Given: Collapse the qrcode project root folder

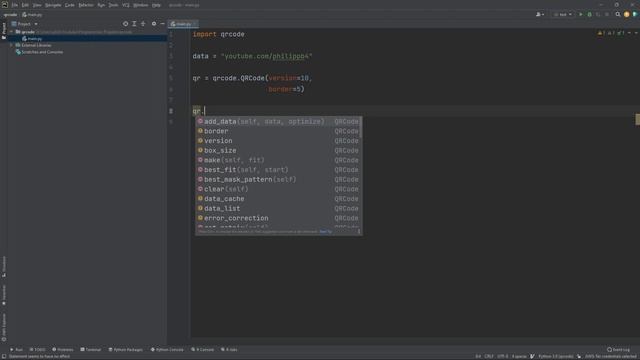Looking at the screenshot, I should 12,32.
